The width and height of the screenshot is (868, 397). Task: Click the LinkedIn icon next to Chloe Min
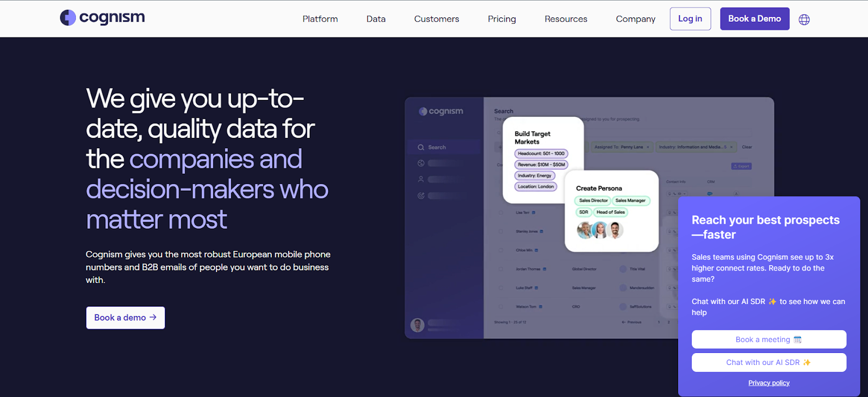(x=537, y=250)
